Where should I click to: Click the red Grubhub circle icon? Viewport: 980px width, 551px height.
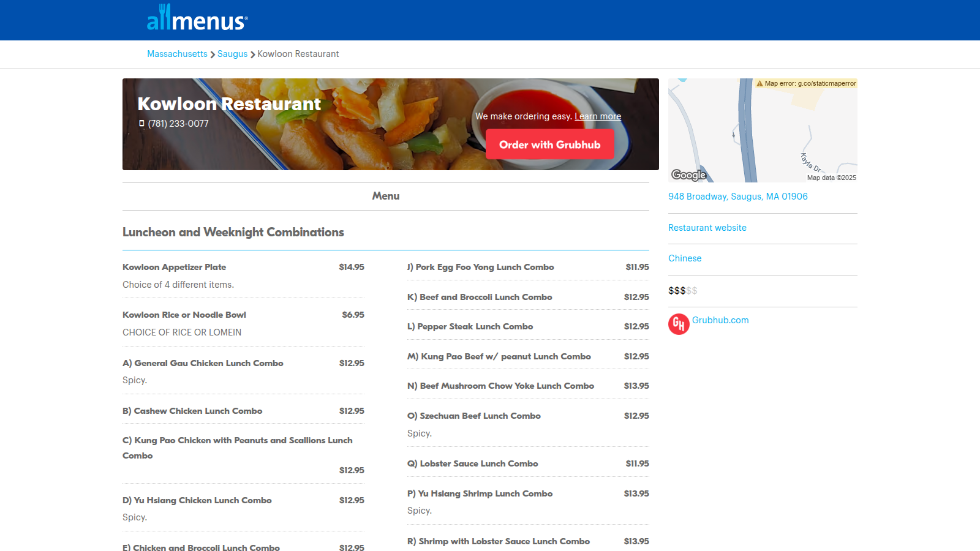click(679, 324)
